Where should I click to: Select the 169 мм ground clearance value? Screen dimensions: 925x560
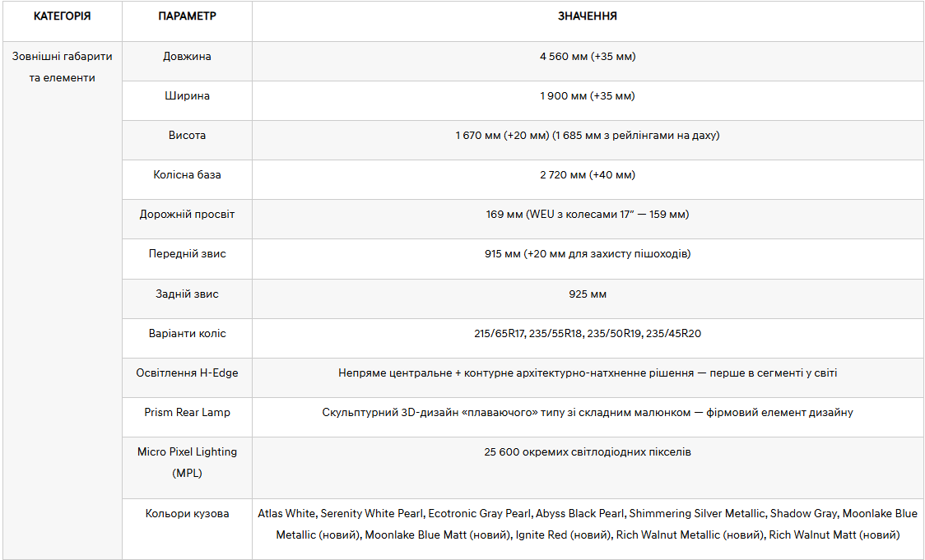[588, 215]
